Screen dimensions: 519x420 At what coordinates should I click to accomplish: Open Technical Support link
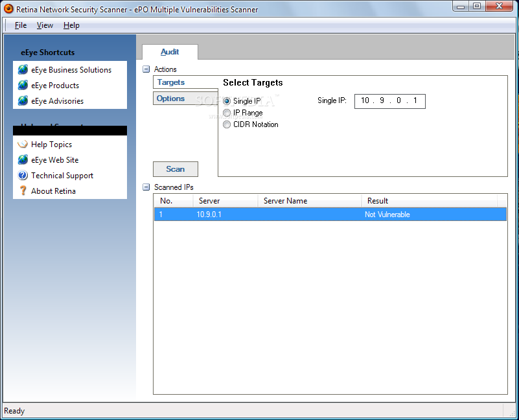[x=62, y=176]
